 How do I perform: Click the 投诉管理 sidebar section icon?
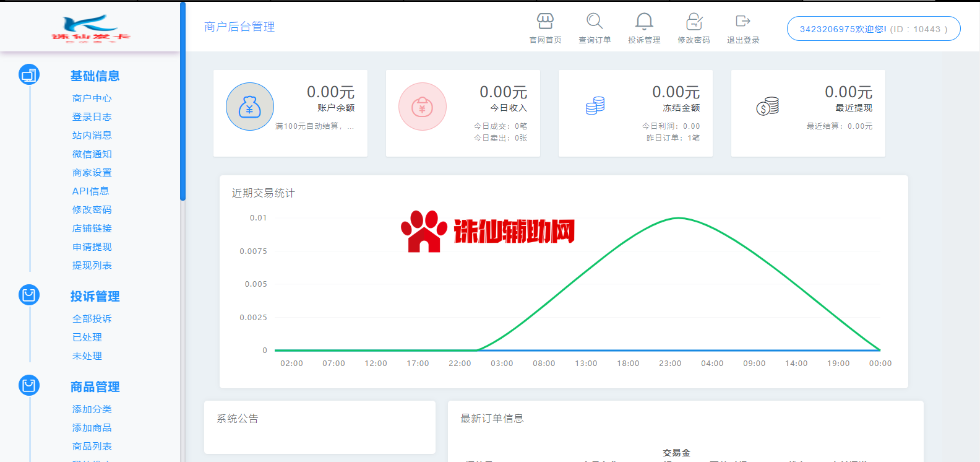(29, 295)
